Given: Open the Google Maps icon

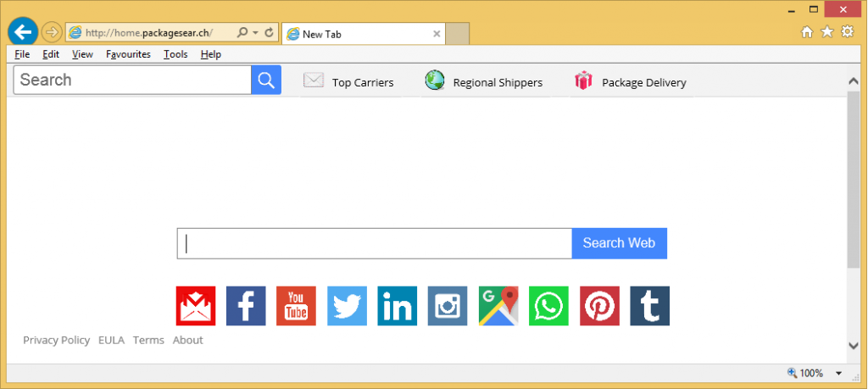Looking at the screenshot, I should 498,306.
